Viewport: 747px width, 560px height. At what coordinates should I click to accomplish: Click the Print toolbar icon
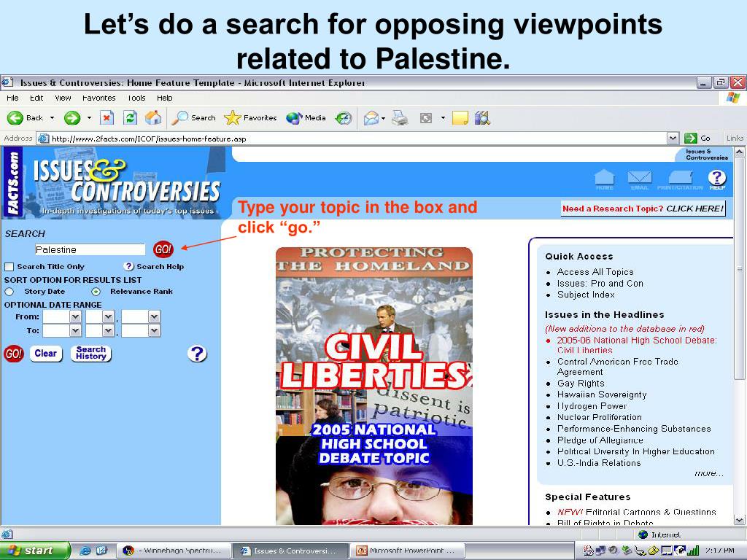click(x=400, y=117)
